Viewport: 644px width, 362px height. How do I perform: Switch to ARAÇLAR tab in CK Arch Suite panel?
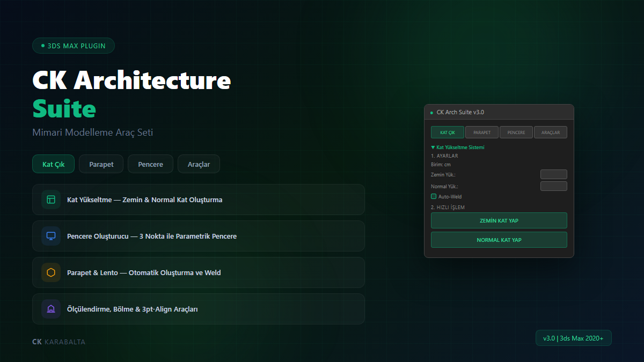point(551,132)
